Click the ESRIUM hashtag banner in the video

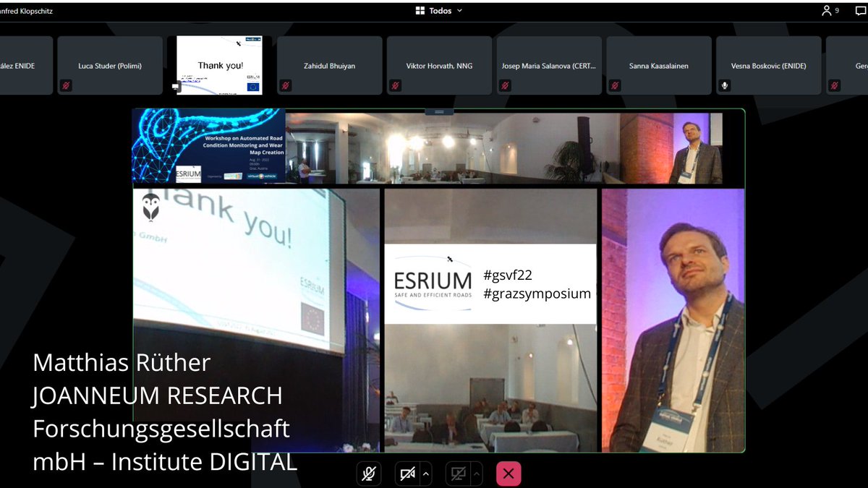tap(490, 284)
